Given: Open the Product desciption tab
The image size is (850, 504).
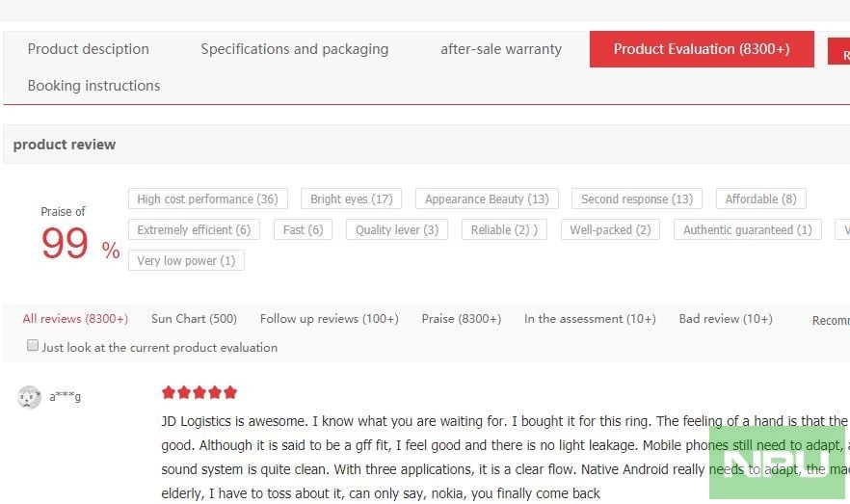Looking at the screenshot, I should pos(89,49).
